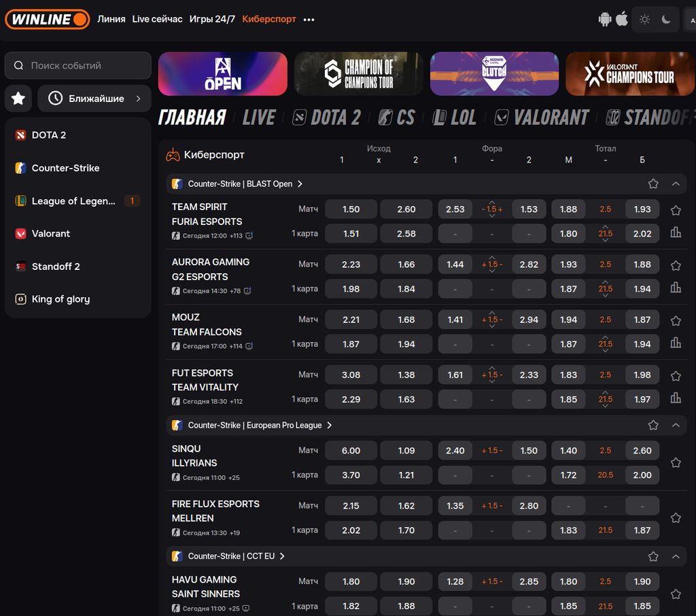
Task: Open statistics for Team Spirit match
Action: coord(676,233)
